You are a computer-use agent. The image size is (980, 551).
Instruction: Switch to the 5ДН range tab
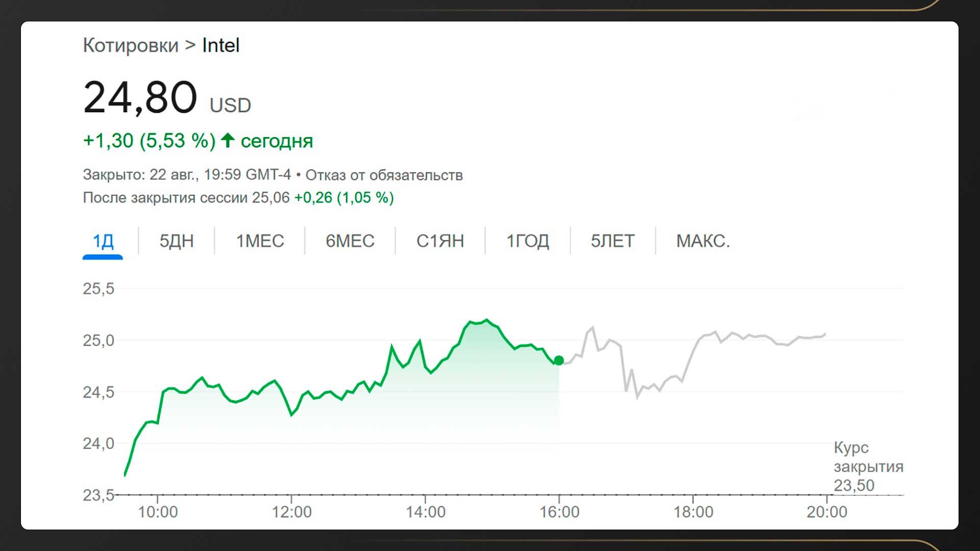pyautogui.click(x=177, y=241)
